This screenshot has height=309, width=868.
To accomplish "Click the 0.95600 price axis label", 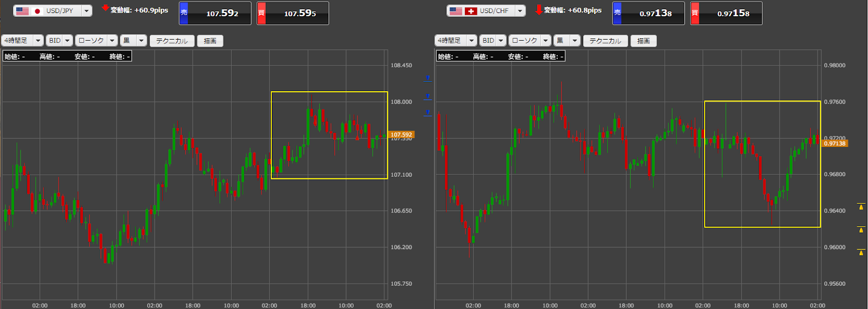I will (x=835, y=284).
